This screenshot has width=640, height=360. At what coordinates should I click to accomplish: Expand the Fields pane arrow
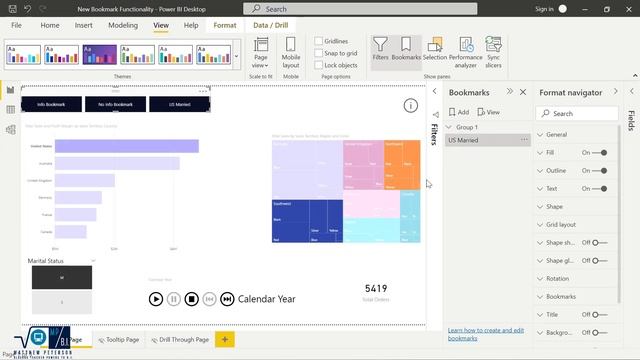(632, 91)
